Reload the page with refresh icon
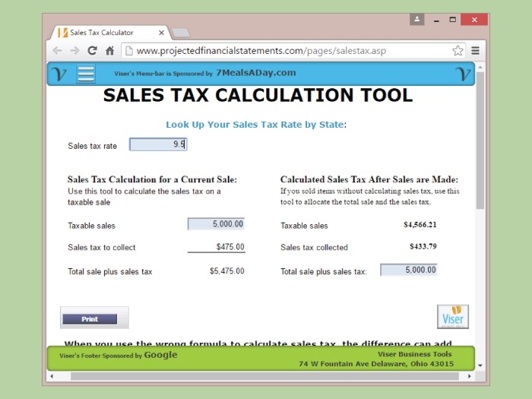The width and height of the screenshot is (532, 399). pos(92,51)
